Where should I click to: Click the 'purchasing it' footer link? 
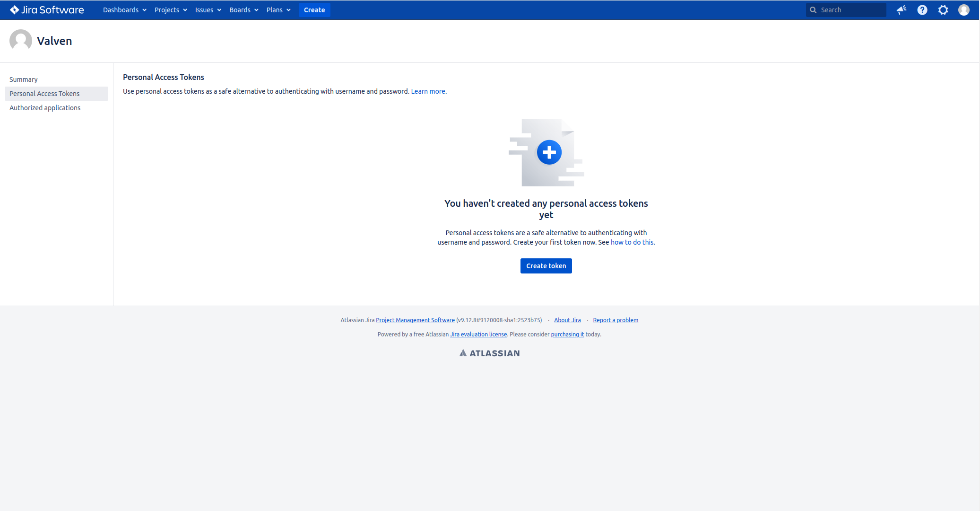567,335
